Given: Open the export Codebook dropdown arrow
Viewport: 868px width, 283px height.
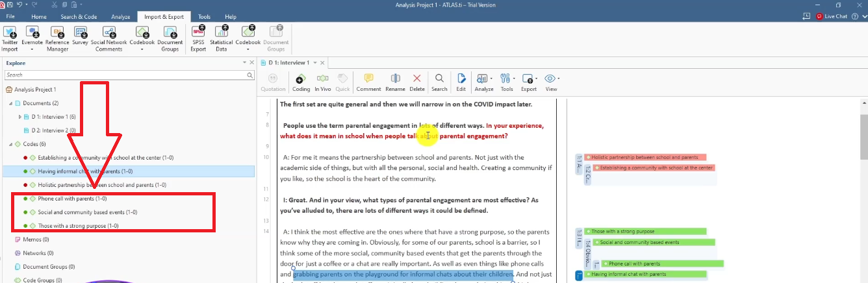Looking at the screenshot, I should (248, 48).
